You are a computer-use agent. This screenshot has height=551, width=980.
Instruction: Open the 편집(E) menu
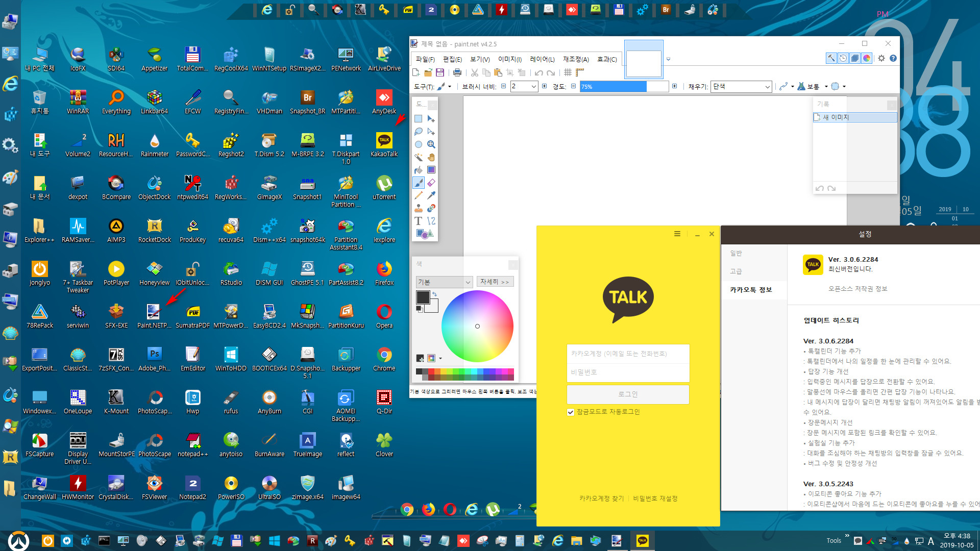coord(452,59)
